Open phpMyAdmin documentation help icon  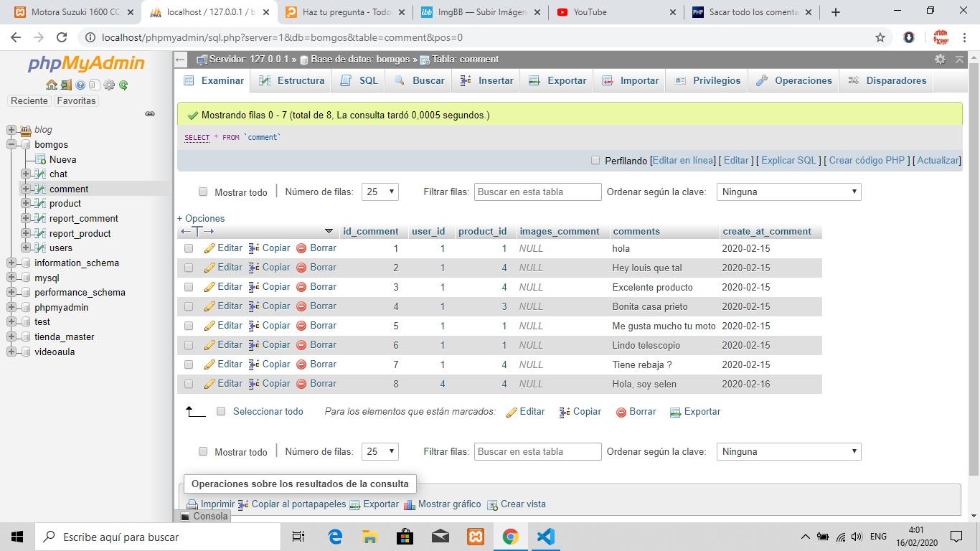80,85
